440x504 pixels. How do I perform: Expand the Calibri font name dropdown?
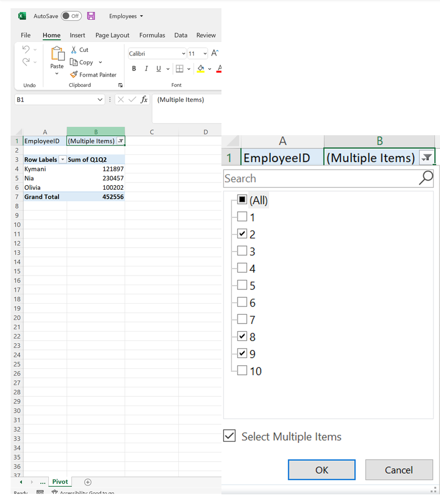[x=183, y=53]
